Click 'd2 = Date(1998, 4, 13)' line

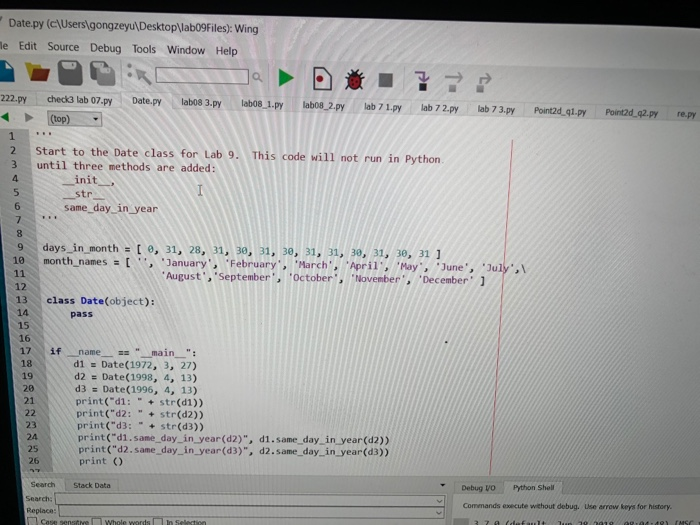135,377
